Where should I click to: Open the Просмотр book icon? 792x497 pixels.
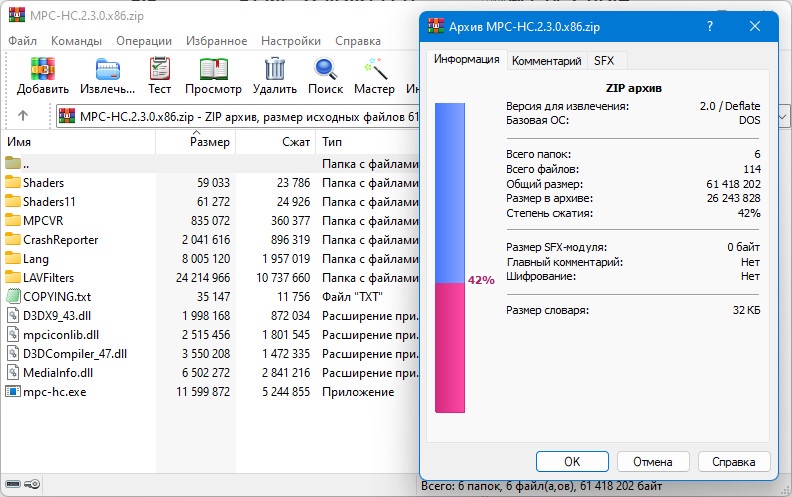click(214, 69)
